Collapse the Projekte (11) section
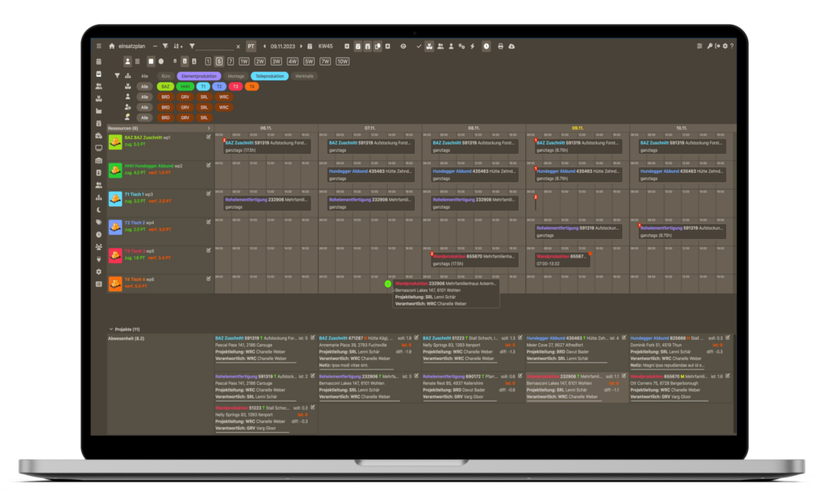The width and height of the screenshot is (820, 504). point(111,329)
